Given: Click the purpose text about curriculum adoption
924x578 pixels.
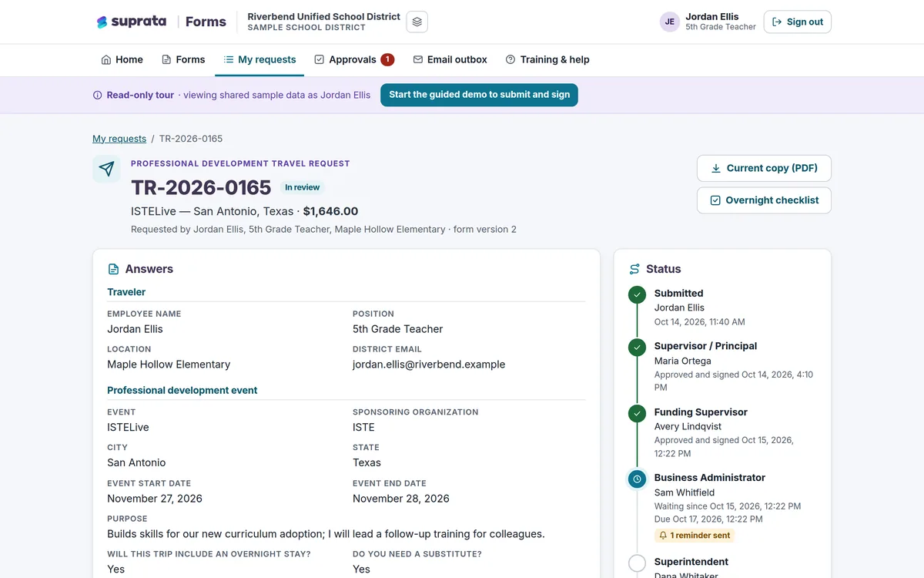Looking at the screenshot, I should point(326,534).
